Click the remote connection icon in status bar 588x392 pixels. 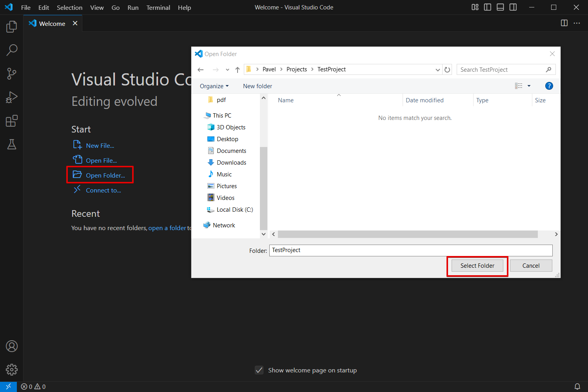(8, 386)
